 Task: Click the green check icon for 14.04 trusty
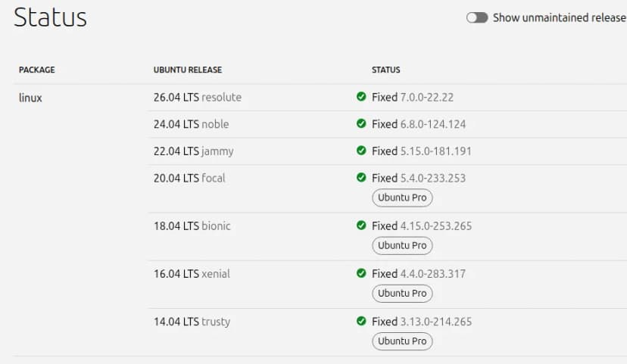[x=361, y=322]
